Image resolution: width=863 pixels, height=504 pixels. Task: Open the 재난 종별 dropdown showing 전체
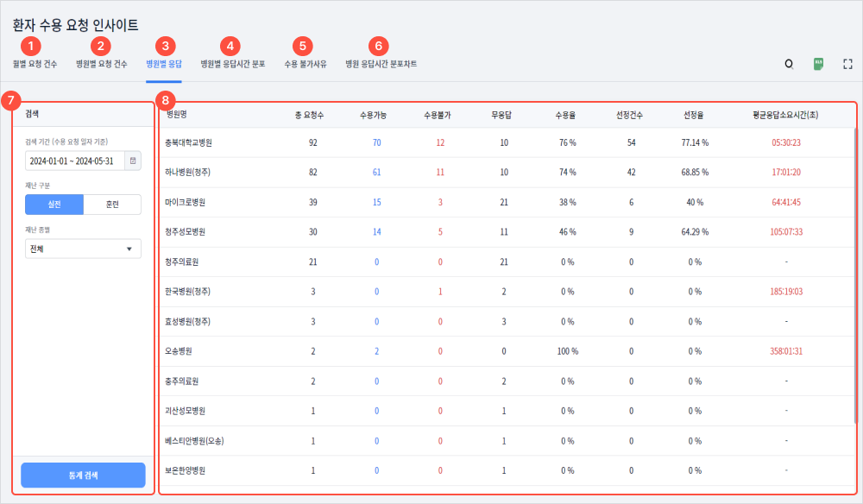coord(83,249)
